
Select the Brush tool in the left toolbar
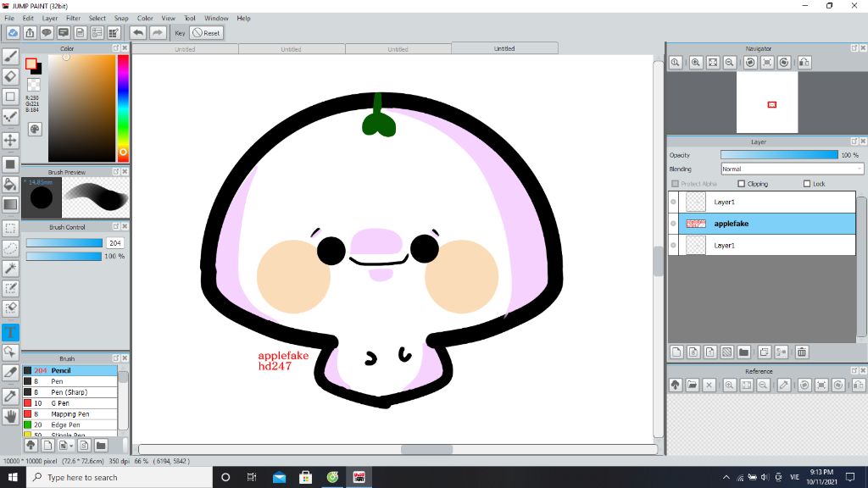point(10,57)
